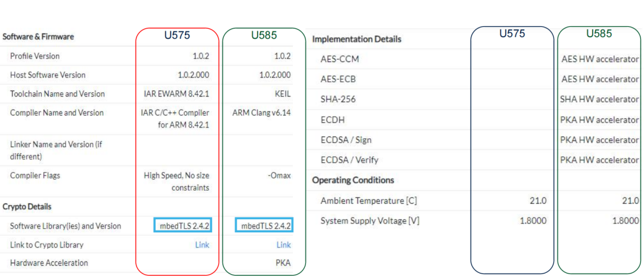Click the Hardware Acceleration row label
The image size is (644, 280).
(x=49, y=263)
